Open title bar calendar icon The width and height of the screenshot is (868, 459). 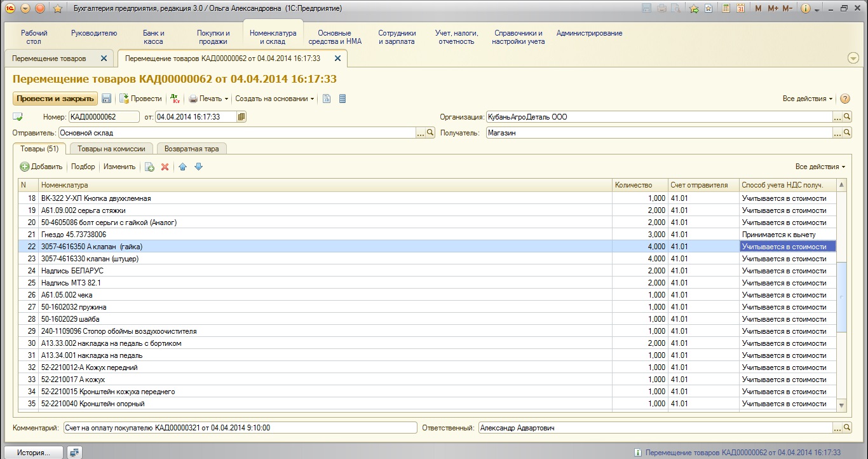740,9
